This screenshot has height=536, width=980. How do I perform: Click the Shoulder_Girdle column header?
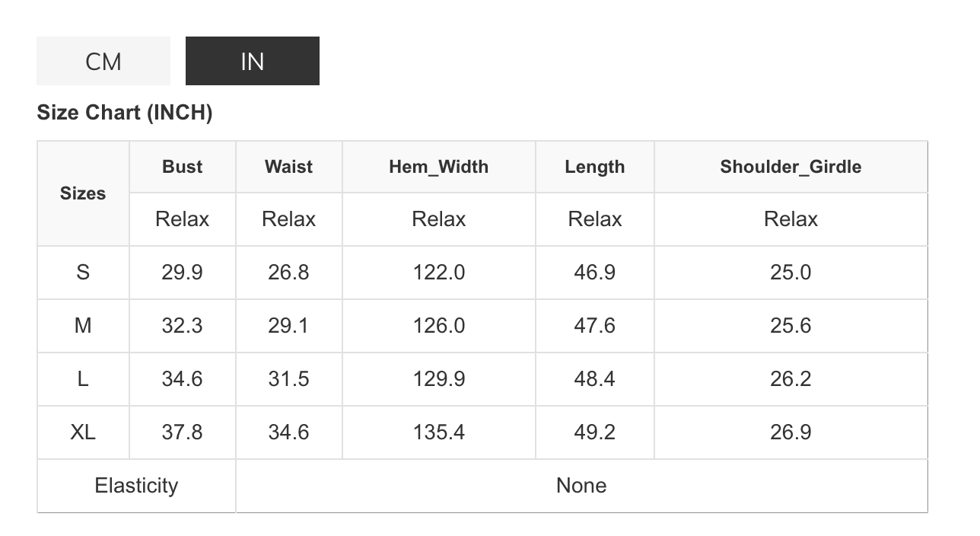(791, 167)
